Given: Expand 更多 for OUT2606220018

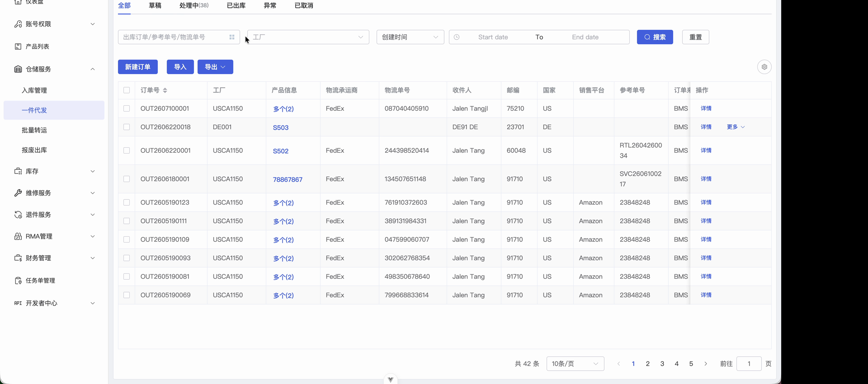Looking at the screenshot, I should tap(736, 127).
